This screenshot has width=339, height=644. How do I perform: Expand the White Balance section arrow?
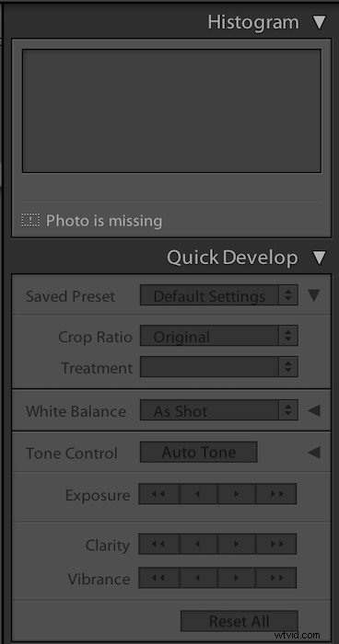tap(314, 410)
